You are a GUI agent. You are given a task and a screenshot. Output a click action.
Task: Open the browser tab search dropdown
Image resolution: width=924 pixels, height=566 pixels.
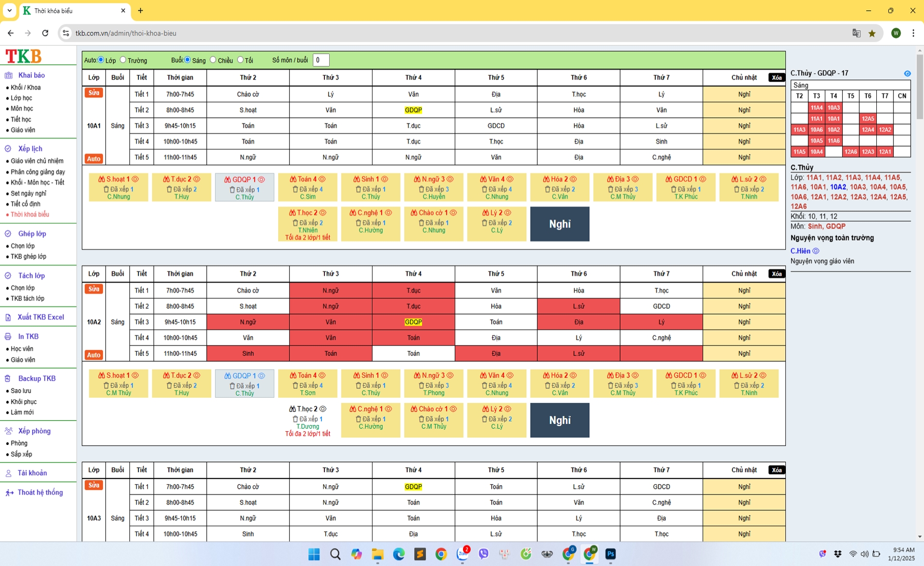(9, 10)
